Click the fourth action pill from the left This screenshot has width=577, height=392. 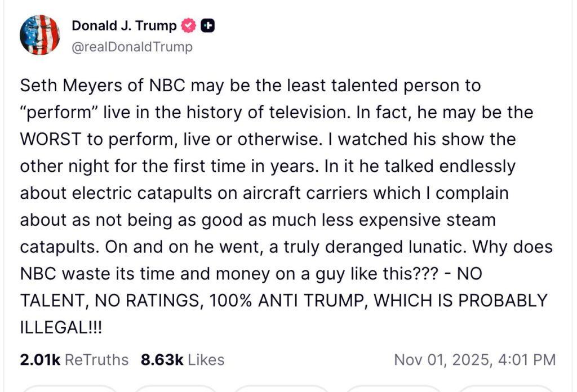[x=392, y=388]
